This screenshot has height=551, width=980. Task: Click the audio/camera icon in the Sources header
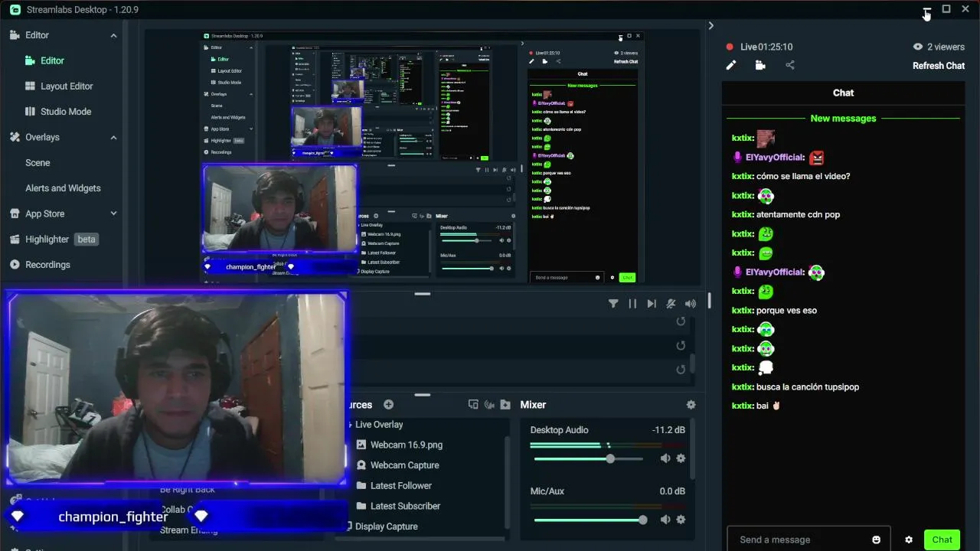click(489, 405)
